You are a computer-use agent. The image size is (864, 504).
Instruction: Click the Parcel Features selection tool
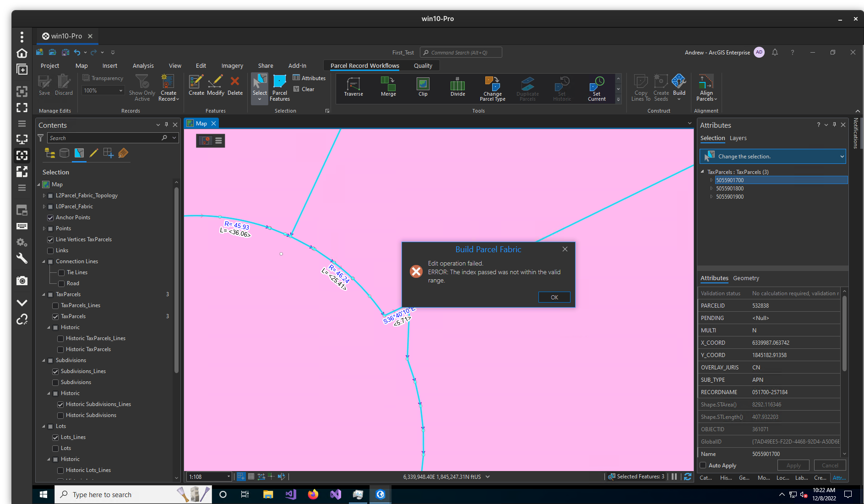(x=280, y=88)
